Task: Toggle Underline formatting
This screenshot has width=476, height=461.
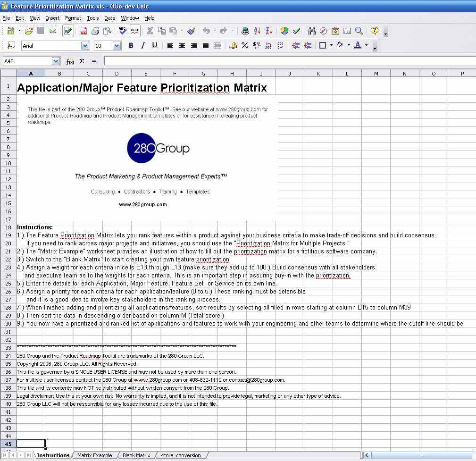Action: coord(155,46)
